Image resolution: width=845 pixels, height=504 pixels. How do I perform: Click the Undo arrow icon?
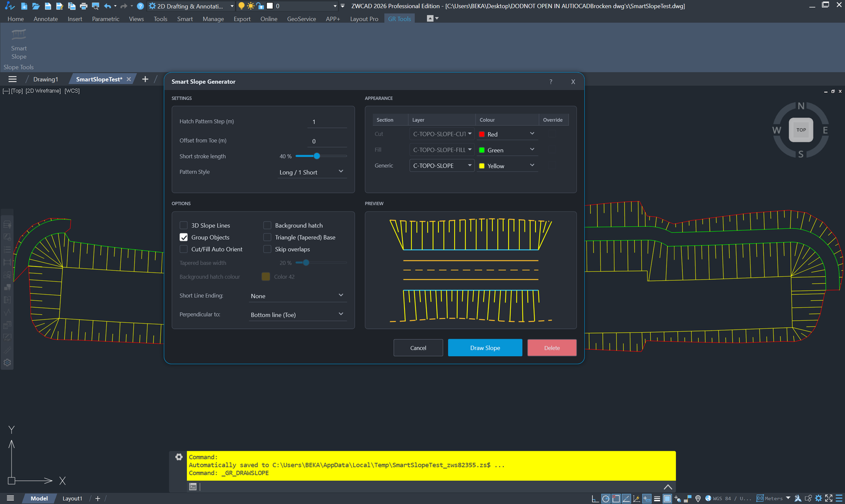click(x=108, y=6)
